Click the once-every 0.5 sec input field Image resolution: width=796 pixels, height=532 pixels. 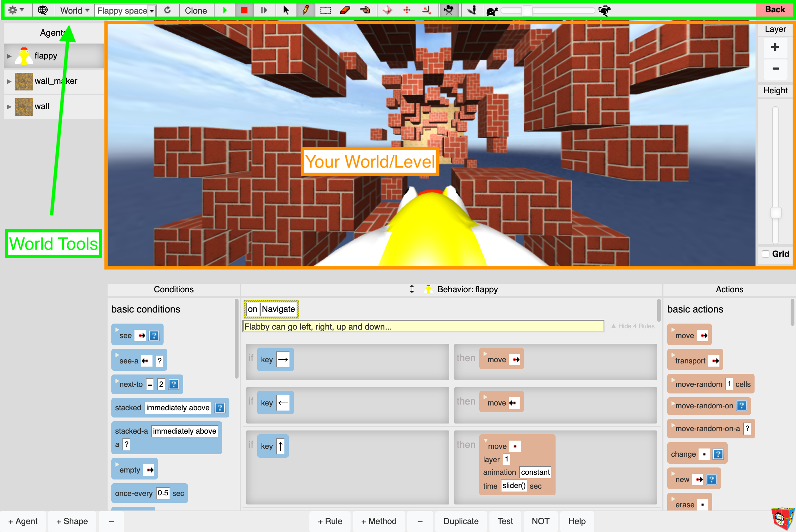[161, 493]
